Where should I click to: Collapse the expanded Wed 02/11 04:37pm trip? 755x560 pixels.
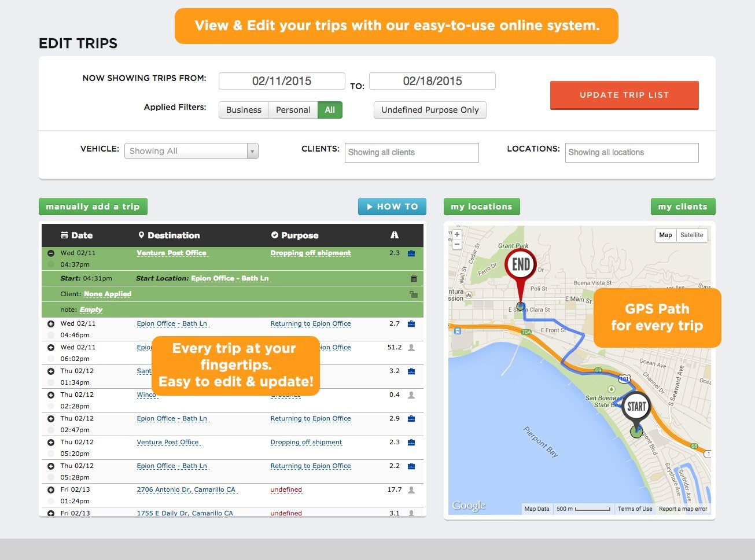[51, 253]
